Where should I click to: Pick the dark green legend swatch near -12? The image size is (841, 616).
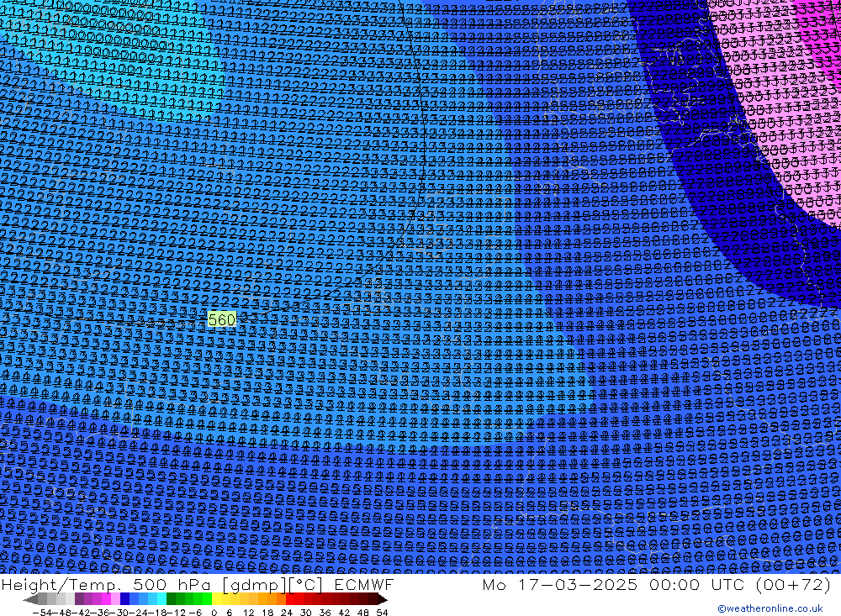tap(171, 599)
